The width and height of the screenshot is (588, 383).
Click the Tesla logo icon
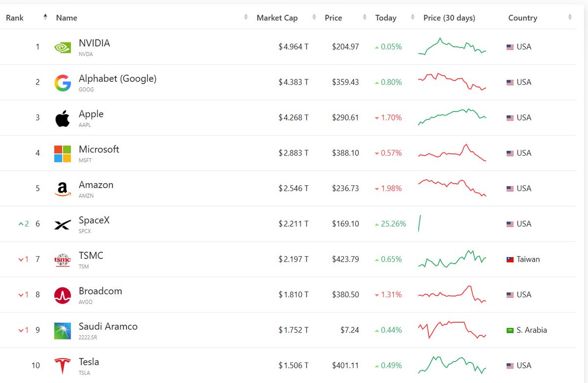coord(62,366)
